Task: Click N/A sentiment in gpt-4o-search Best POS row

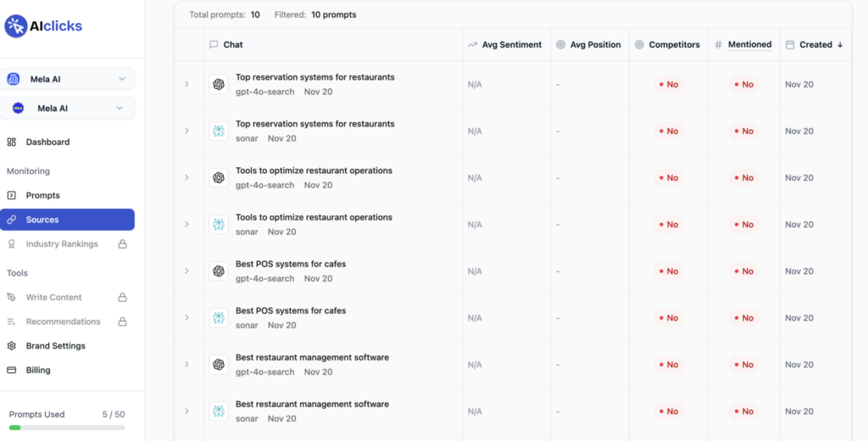Action: (475, 271)
